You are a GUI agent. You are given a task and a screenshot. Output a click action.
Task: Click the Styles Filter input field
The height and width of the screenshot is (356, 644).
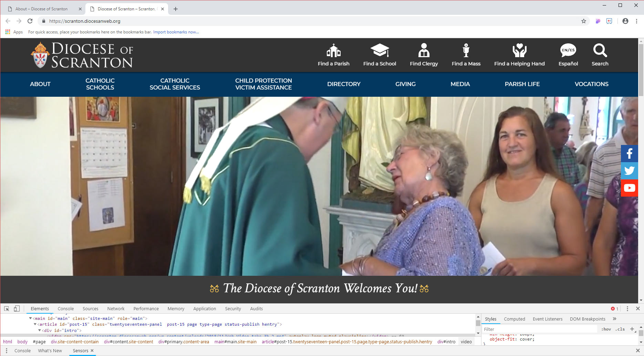coord(539,329)
